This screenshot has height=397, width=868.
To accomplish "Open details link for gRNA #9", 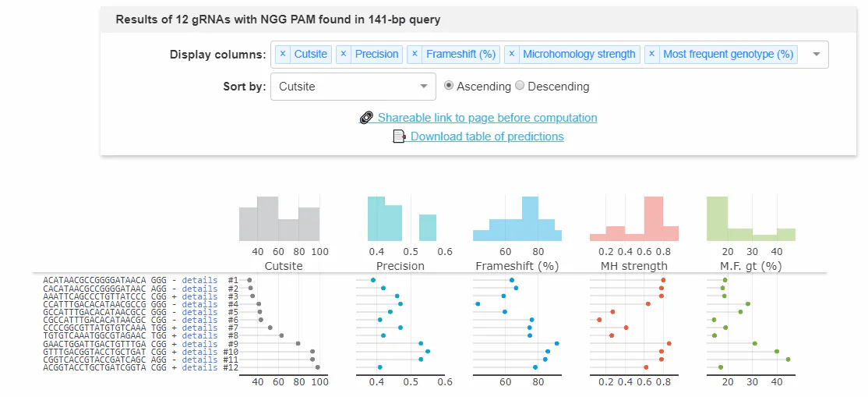I will (199, 344).
